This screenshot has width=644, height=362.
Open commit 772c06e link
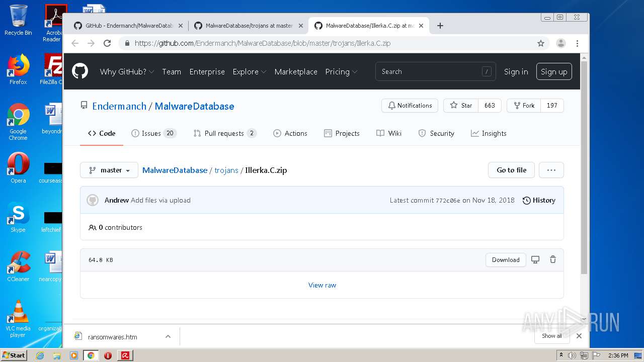point(448,200)
